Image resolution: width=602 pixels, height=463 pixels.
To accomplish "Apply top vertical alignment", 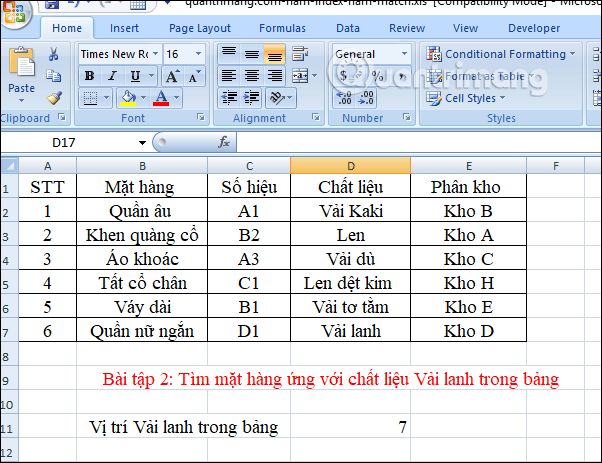I will pyautogui.click(x=229, y=54).
